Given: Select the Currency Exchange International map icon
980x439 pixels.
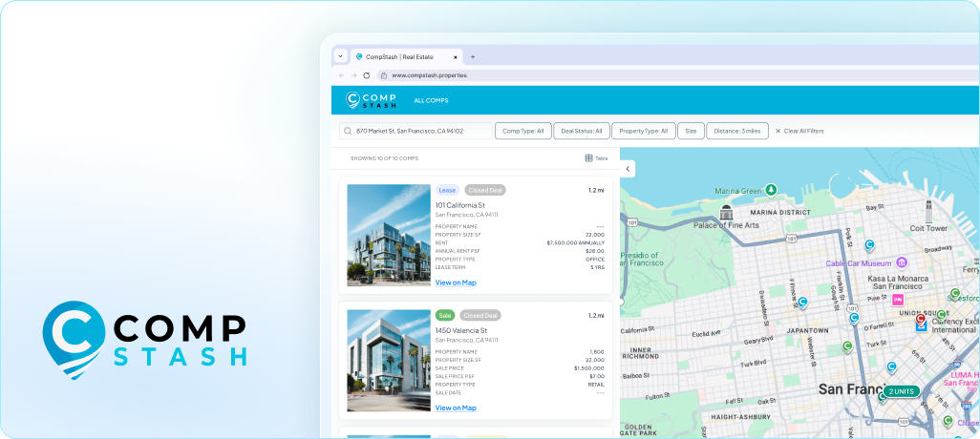Looking at the screenshot, I should point(921,326).
